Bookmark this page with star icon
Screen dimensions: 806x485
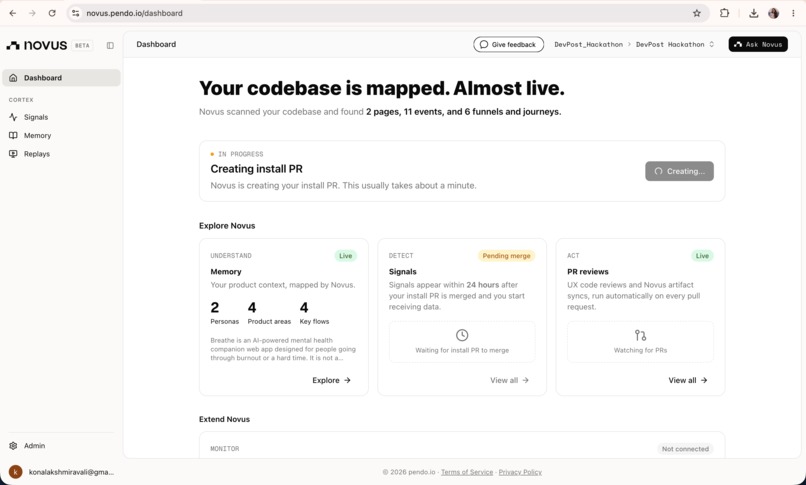point(697,13)
